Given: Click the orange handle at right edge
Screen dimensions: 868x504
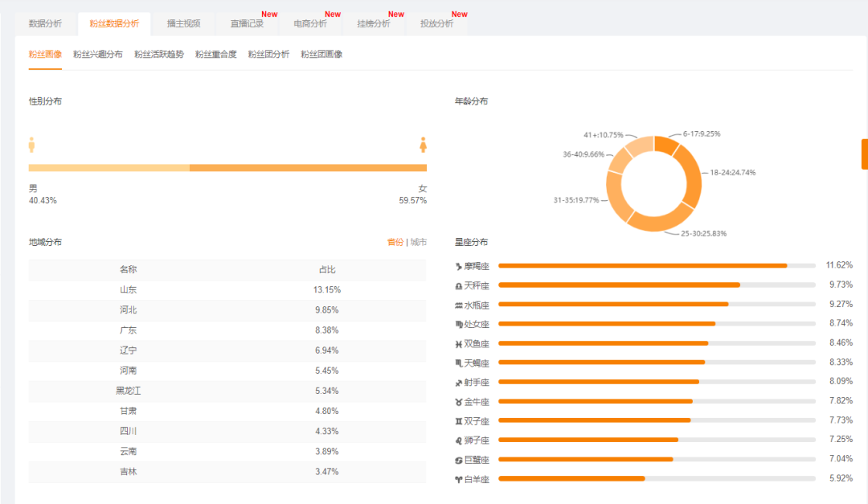Looking at the screenshot, I should coord(865,154).
